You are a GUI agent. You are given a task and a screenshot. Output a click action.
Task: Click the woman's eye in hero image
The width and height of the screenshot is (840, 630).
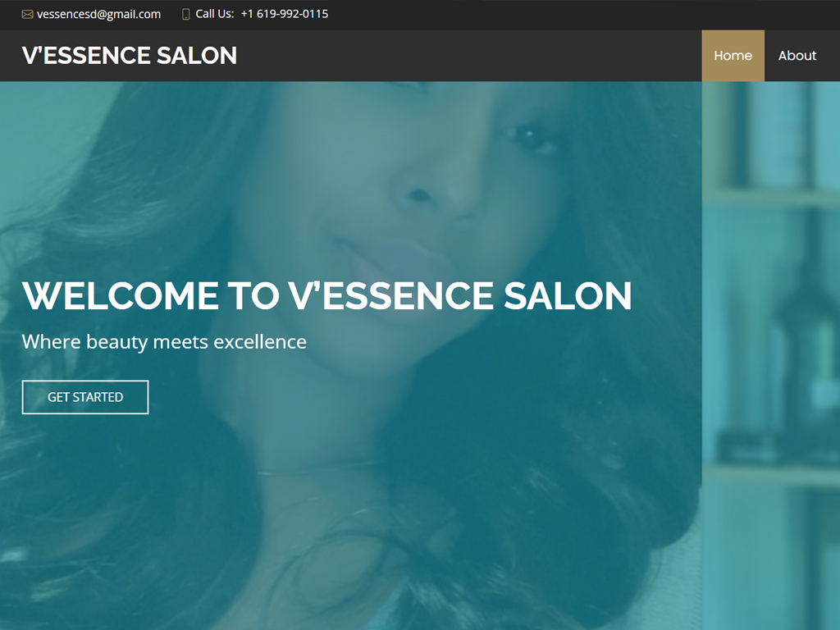pos(527,135)
